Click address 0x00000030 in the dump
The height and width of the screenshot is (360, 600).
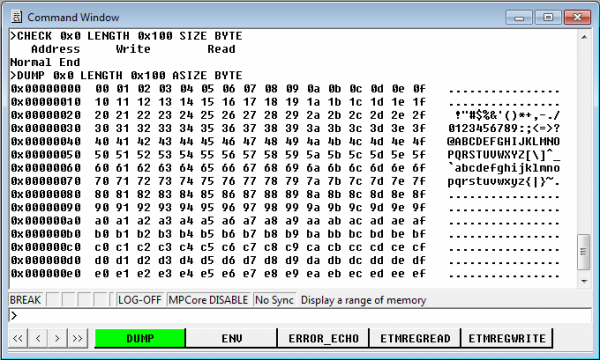(46, 128)
